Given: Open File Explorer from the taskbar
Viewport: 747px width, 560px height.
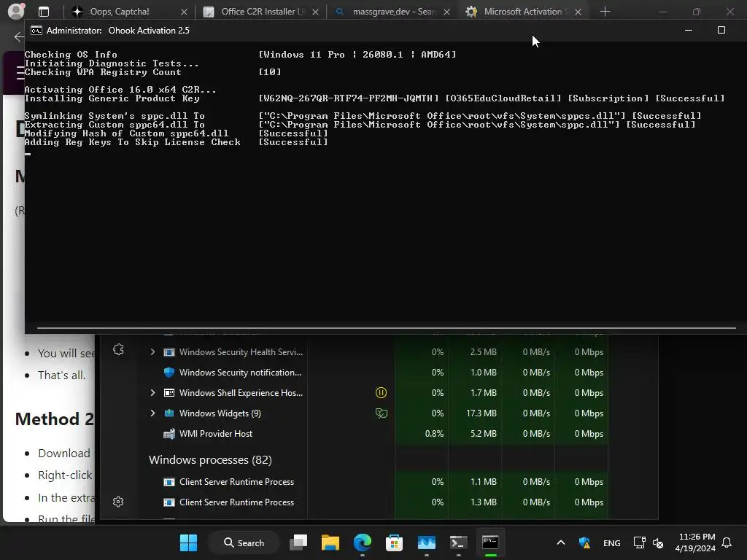Looking at the screenshot, I should 330,542.
